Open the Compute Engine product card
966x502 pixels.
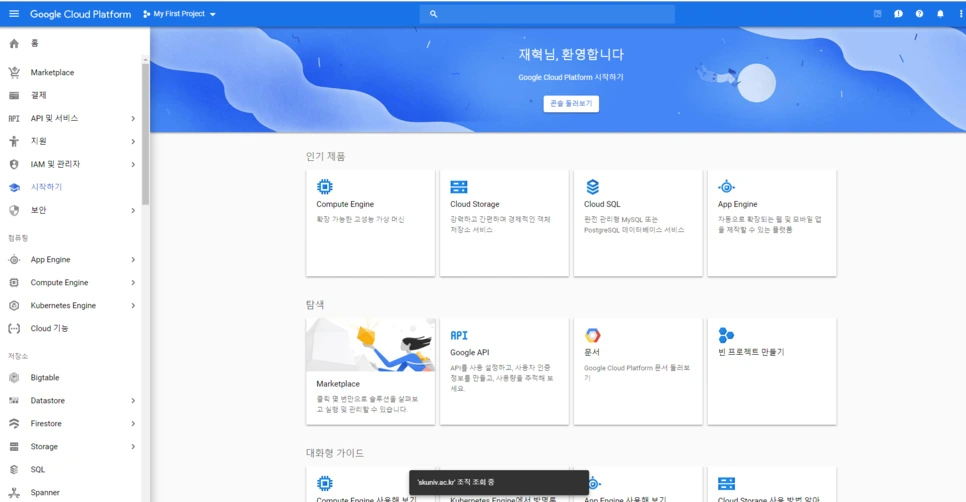[370, 223]
